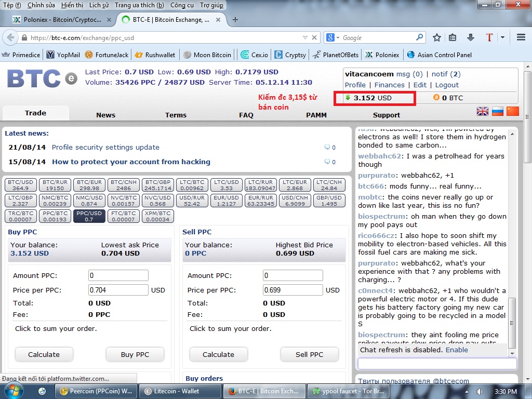Click the chat panel scrollbar

coord(512,323)
